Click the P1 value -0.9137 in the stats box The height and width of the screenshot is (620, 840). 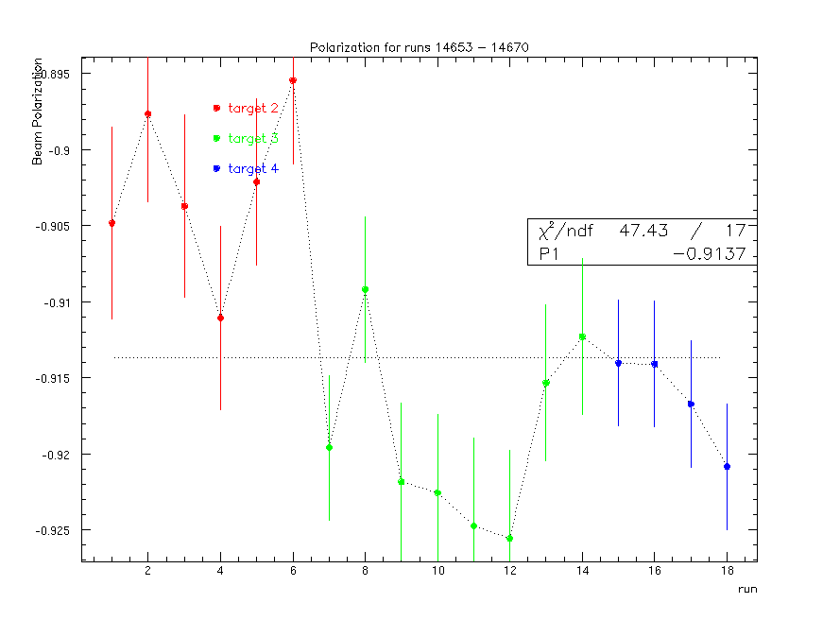tap(710, 253)
